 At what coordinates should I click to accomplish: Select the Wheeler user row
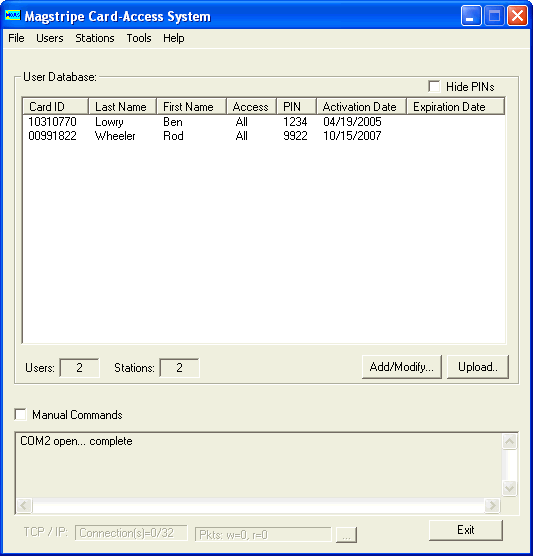pyautogui.click(x=263, y=136)
